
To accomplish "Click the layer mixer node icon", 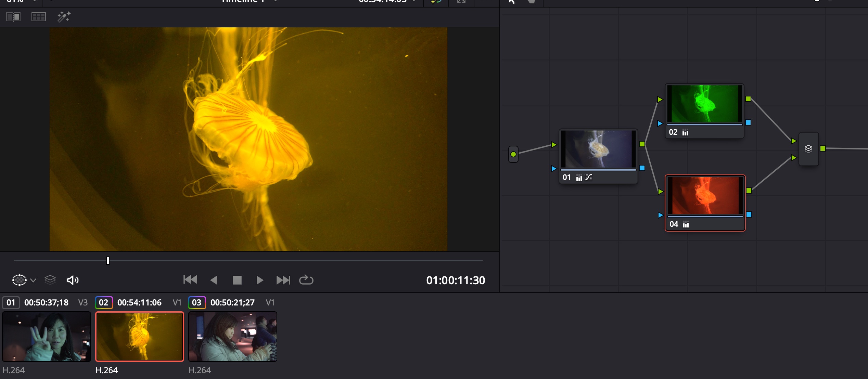I will coord(808,149).
